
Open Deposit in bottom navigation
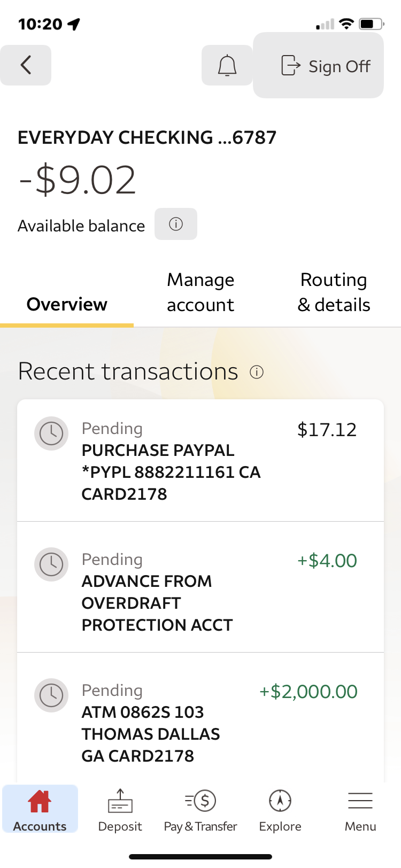120,809
